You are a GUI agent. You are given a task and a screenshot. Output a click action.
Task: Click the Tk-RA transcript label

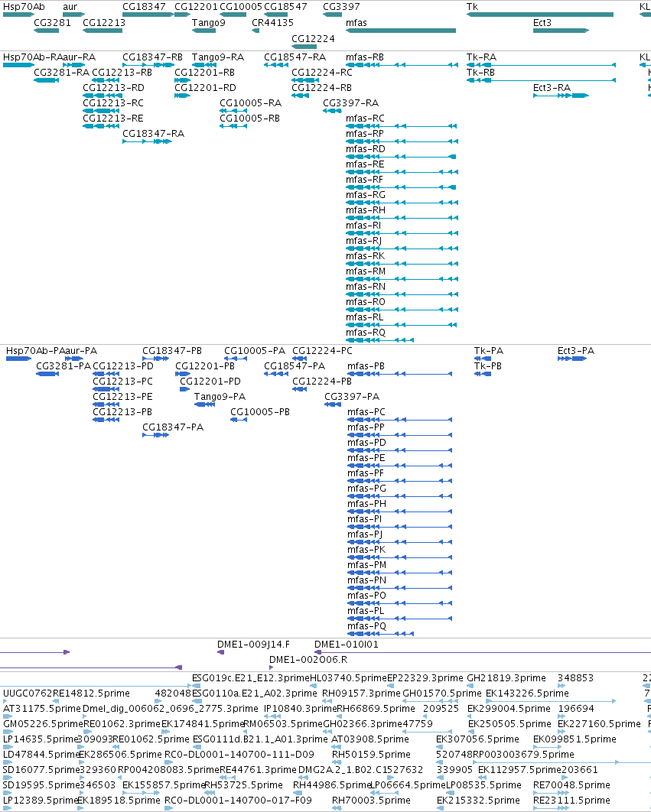point(481,57)
